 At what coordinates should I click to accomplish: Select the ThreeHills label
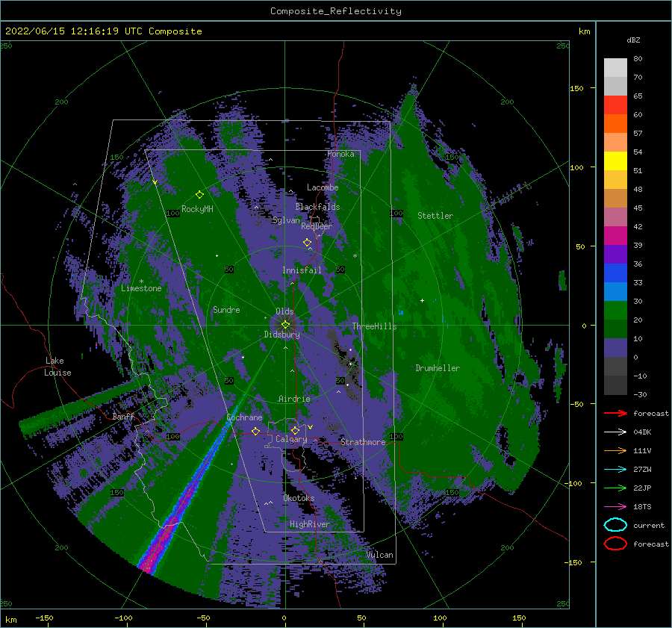[x=374, y=326]
